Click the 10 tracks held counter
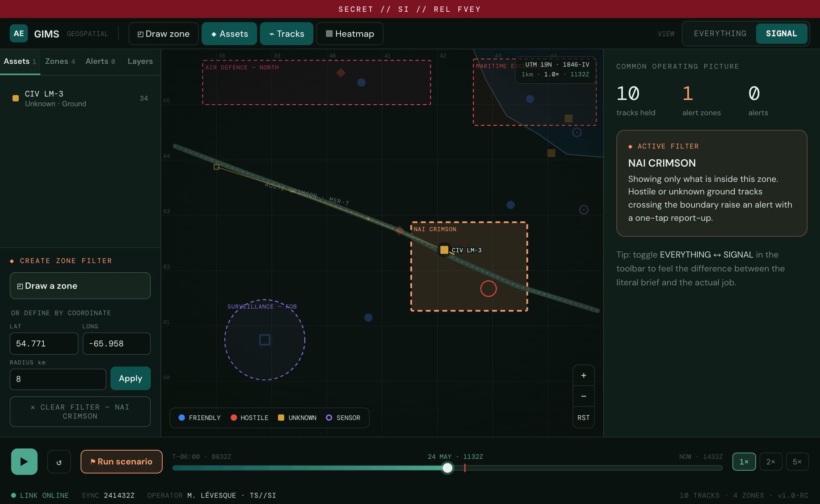 pyautogui.click(x=635, y=101)
